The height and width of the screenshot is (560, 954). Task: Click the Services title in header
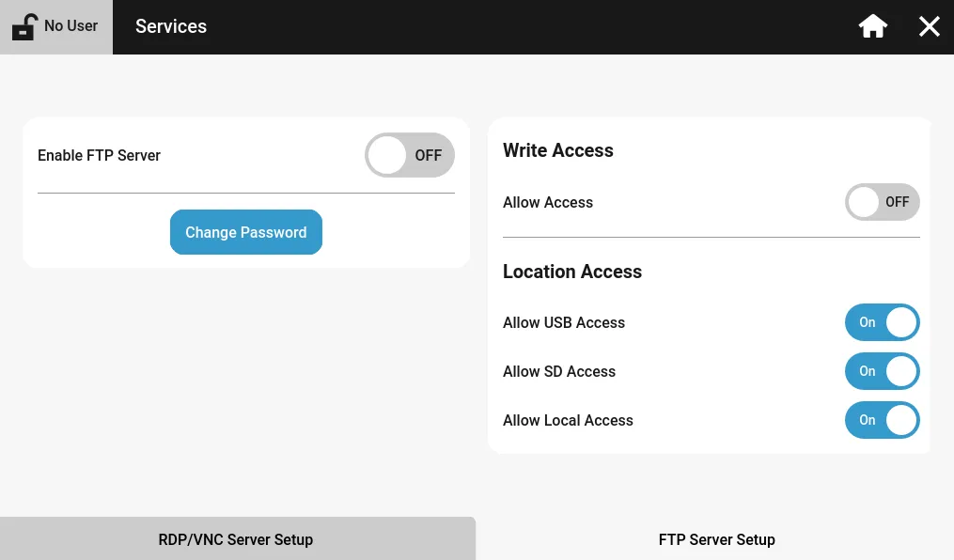click(x=171, y=26)
